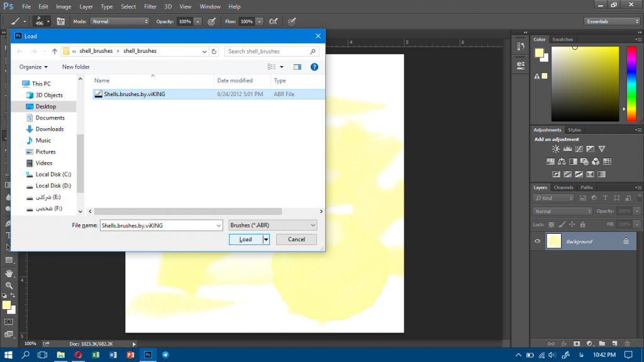Click the Load button
The image size is (644, 362).
tap(246, 239)
